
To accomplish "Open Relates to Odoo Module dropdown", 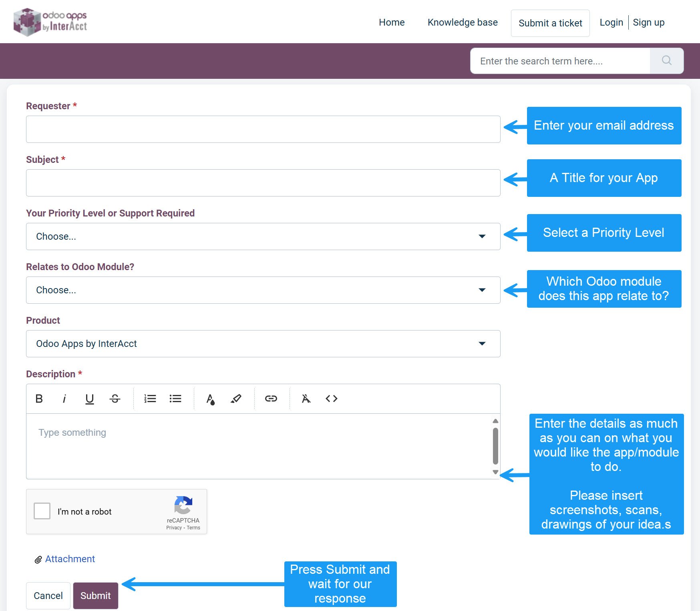I will coord(263,290).
